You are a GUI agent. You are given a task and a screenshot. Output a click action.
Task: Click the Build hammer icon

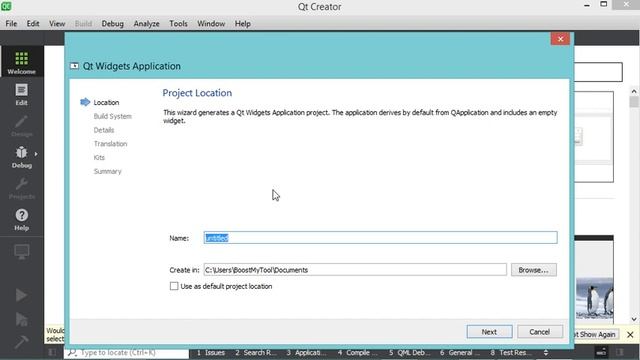(x=21, y=342)
